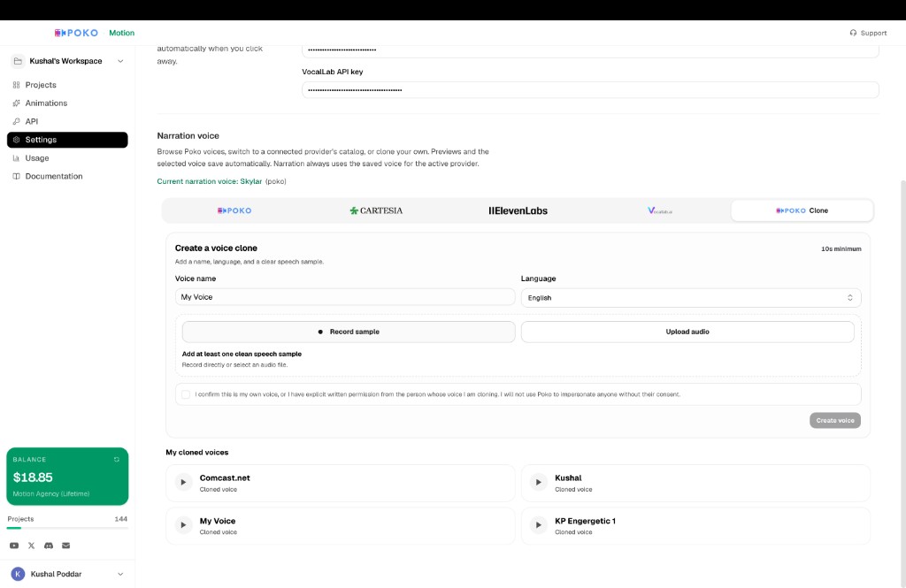
Task: Play the Comcast.net cloned voice
Action: click(183, 482)
